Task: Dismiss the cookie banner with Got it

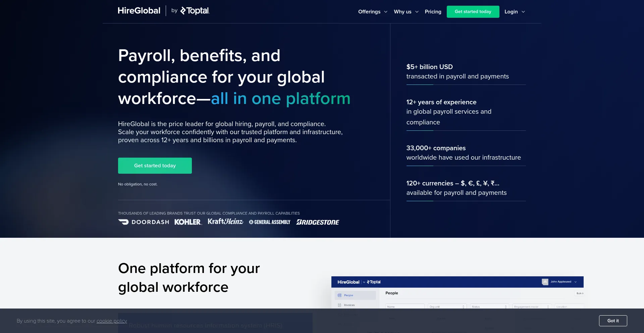Action: tap(613, 321)
